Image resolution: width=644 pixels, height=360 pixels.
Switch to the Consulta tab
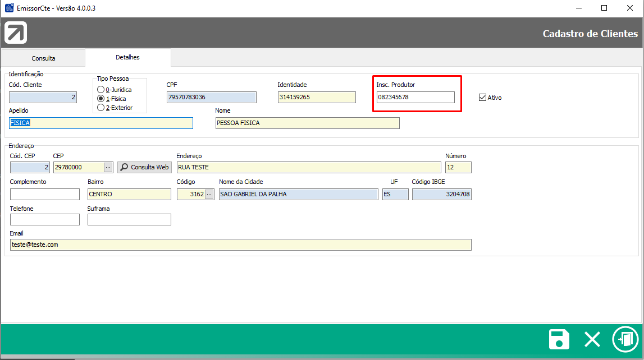(x=43, y=58)
